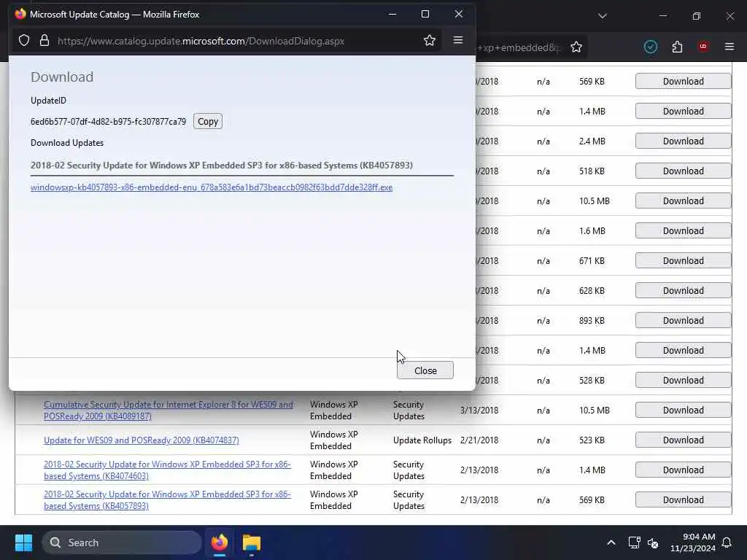This screenshot has width=747, height=560.
Task: Download the KB4074603 security update
Action: point(683,470)
